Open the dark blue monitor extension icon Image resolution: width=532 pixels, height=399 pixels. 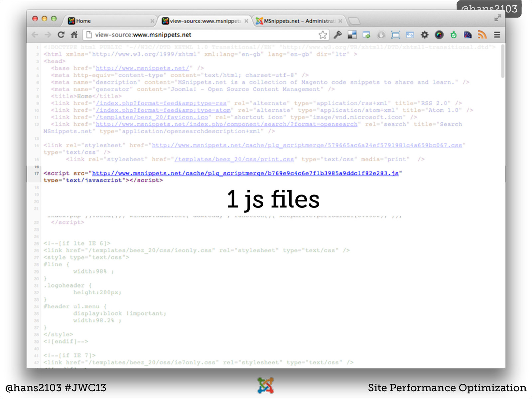[x=468, y=35]
